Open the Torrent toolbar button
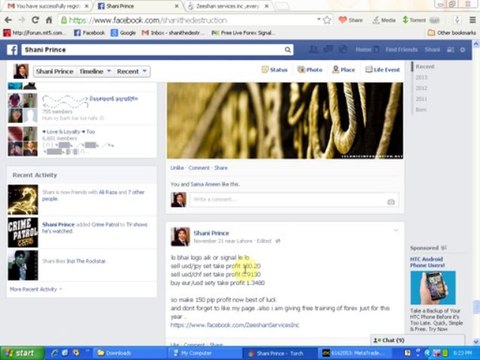480x360 pixels. tap(414, 20)
